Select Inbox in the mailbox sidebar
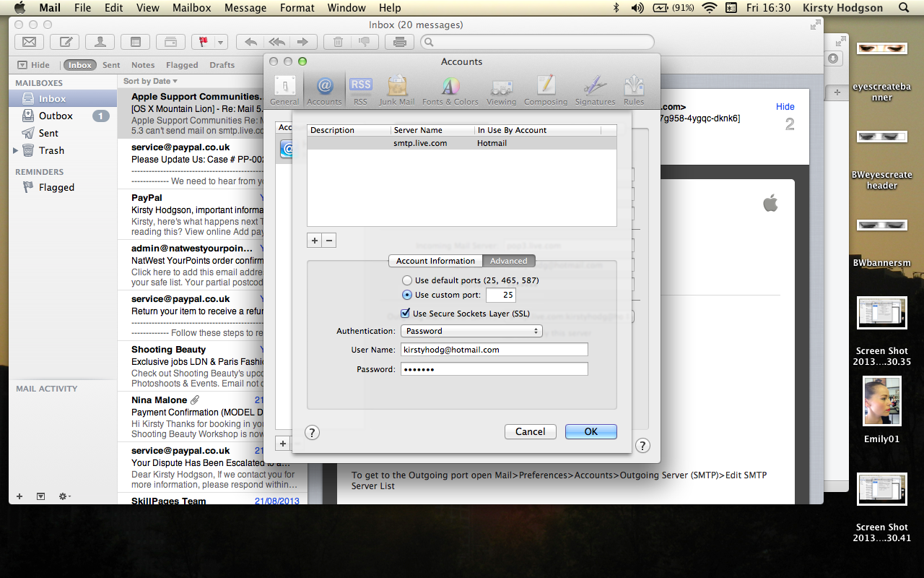 pos(63,98)
